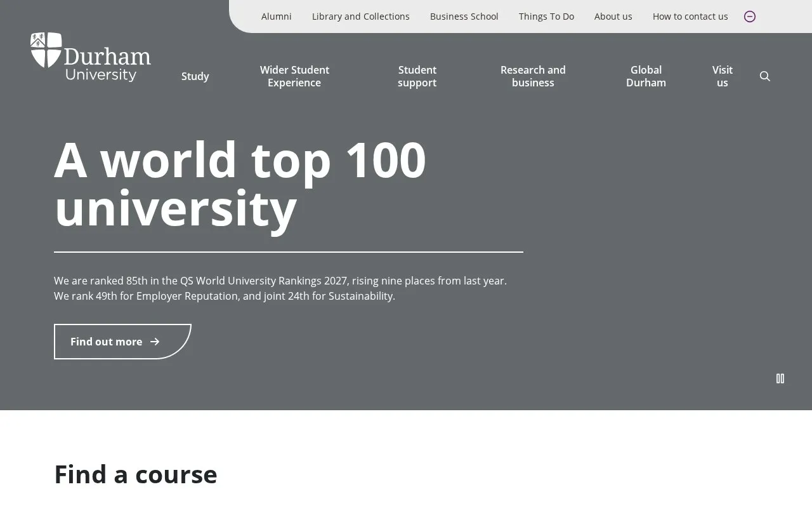
Task: Open the Study menu
Action: coord(195,76)
